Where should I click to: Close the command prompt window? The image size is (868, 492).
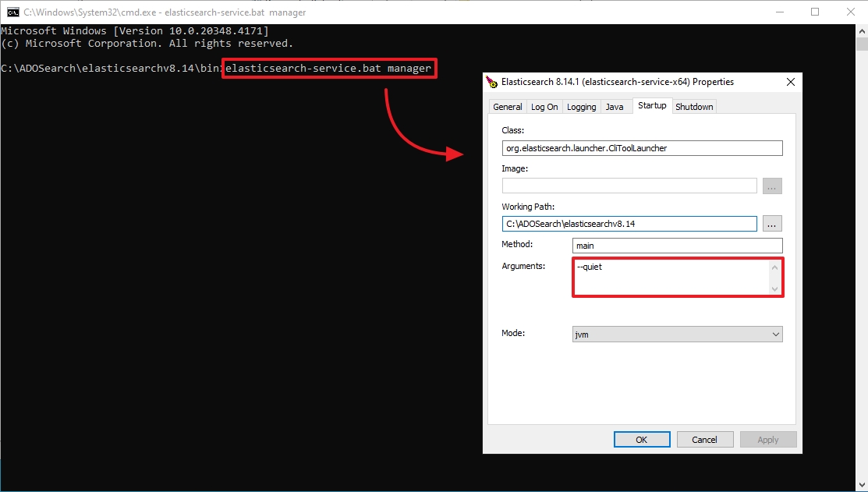(x=849, y=12)
